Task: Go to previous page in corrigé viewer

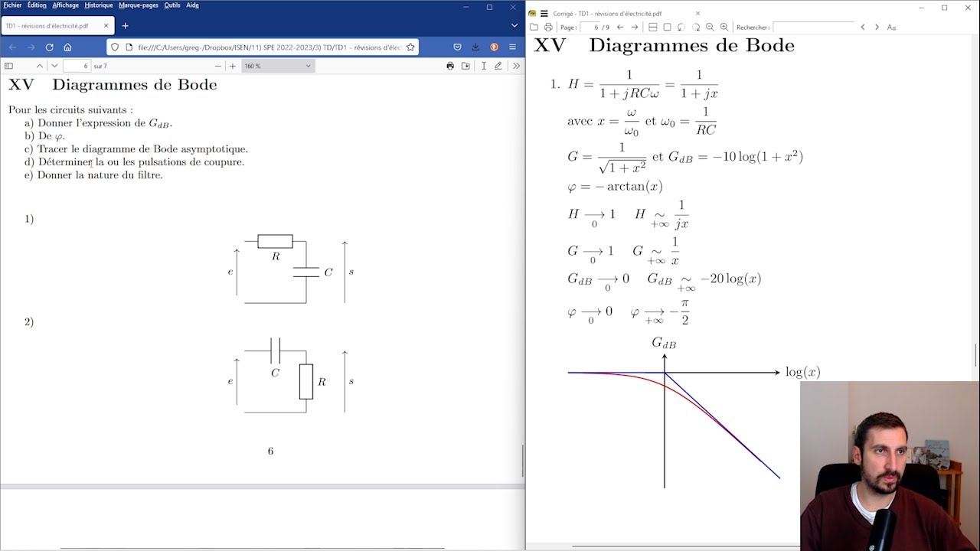Action: click(x=620, y=28)
